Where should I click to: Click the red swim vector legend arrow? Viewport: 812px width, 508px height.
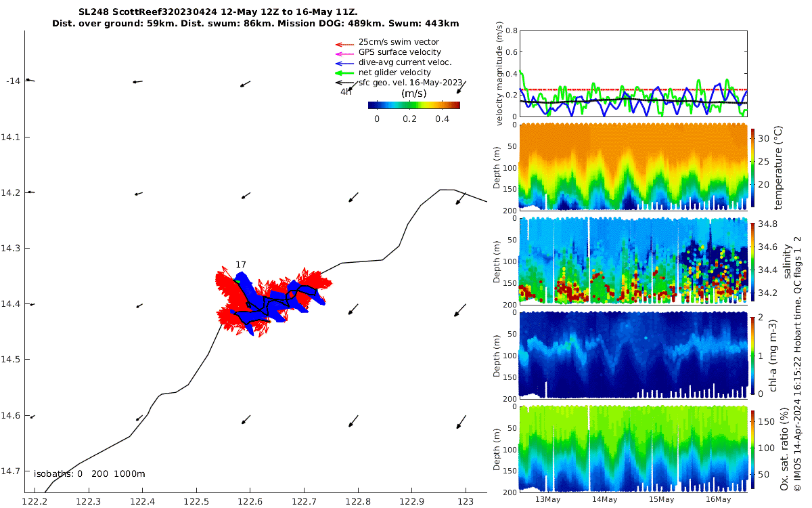coord(344,44)
